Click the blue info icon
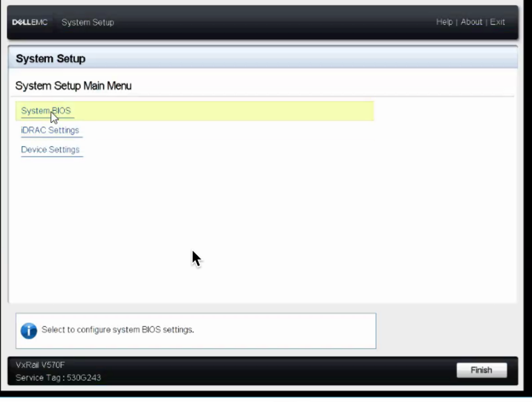The height and width of the screenshot is (402, 532). point(29,331)
